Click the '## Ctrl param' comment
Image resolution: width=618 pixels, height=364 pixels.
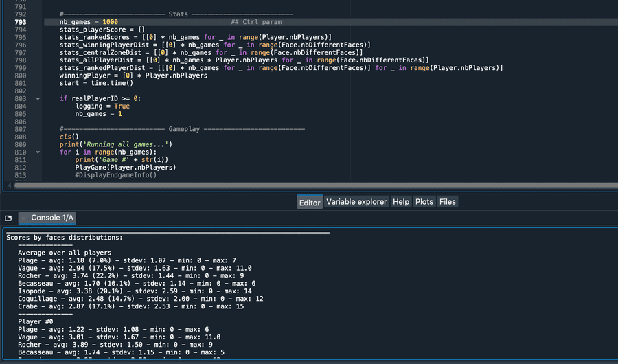256,22
